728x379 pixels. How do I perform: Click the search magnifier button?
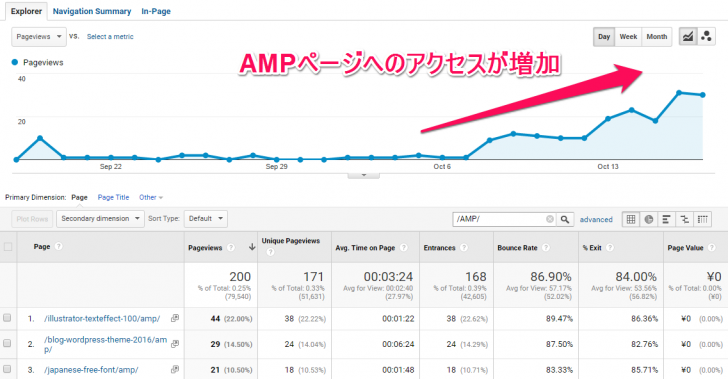(565, 219)
